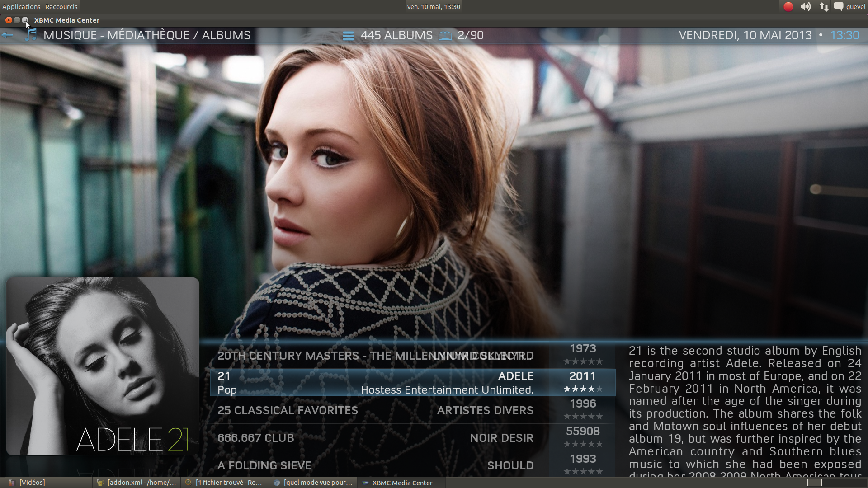868x488 pixels.
Task: Click the 13:30 clock in XBMC header
Action: 844,35
